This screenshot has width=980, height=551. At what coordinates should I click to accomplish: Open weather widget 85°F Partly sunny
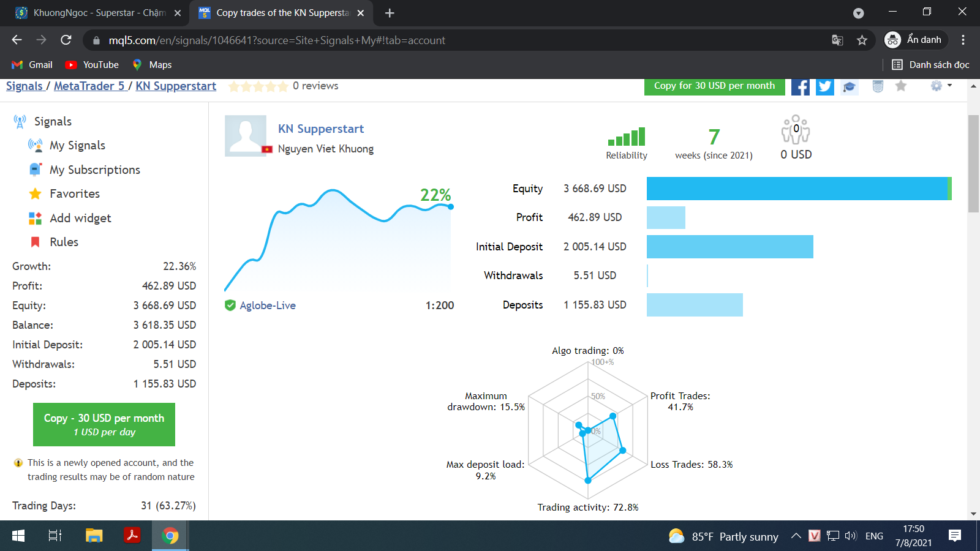pos(723,536)
